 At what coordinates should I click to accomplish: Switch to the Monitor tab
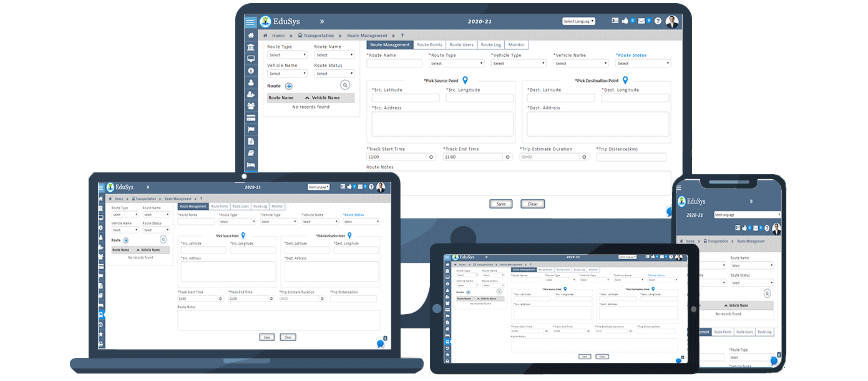tap(516, 44)
